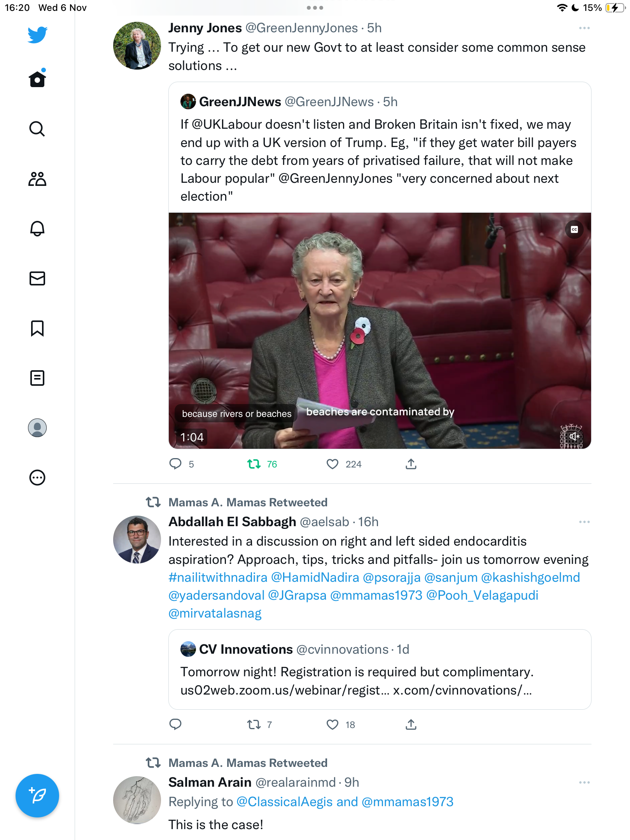Like the Jenny Jones tweet with 224 likes

click(332, 464)
